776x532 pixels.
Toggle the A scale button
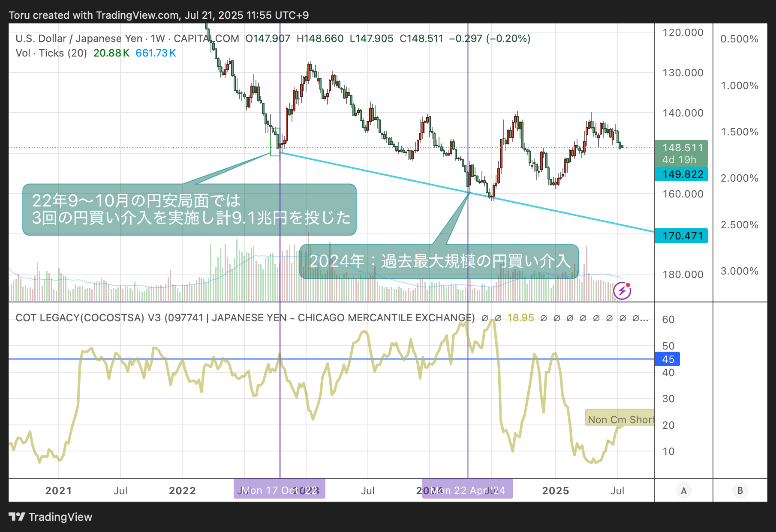pos(684,490)
